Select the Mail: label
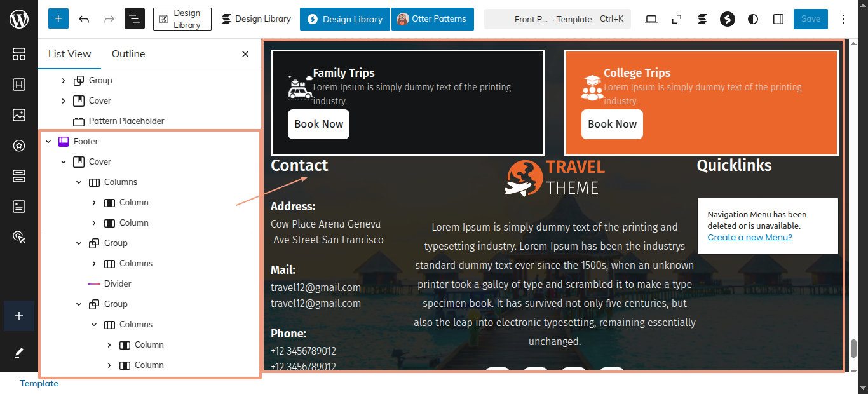The width and height of the screenshot is (868, 394). [283, 269]
